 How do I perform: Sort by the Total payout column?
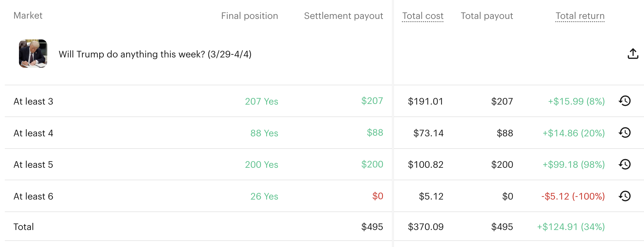(x=486, y=15)
